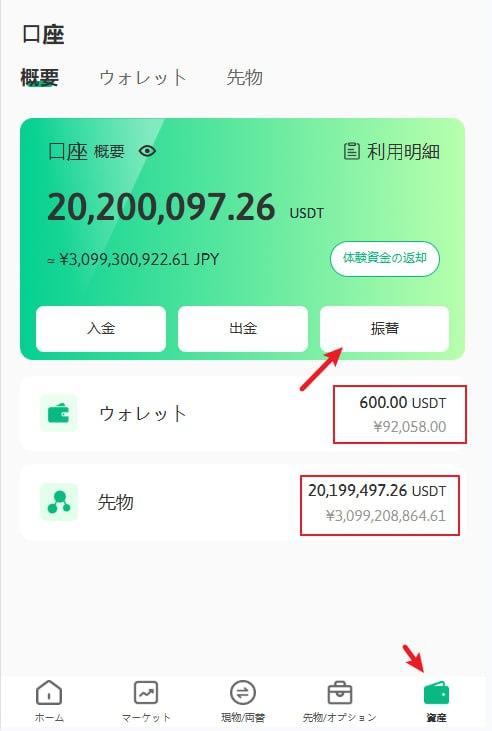Click the 出金 withdraw button
This screenshot has width=492, height=731.
coord(243,329)
